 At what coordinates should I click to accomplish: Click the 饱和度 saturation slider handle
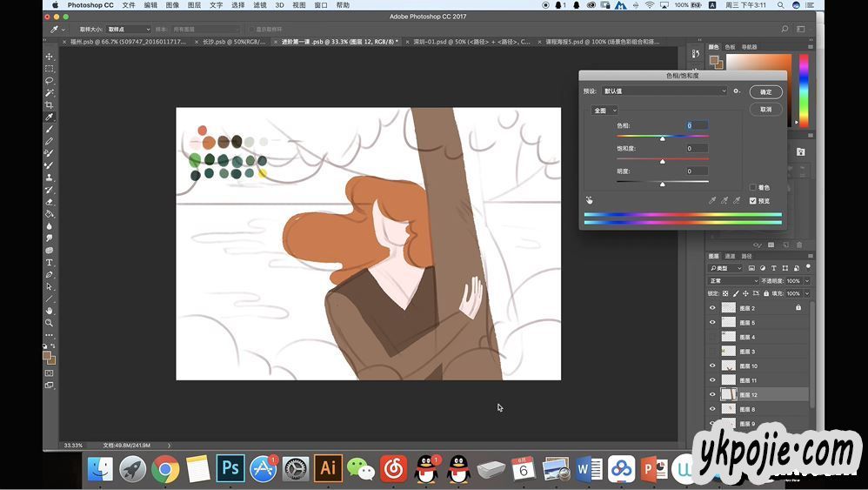pos(662,161)
